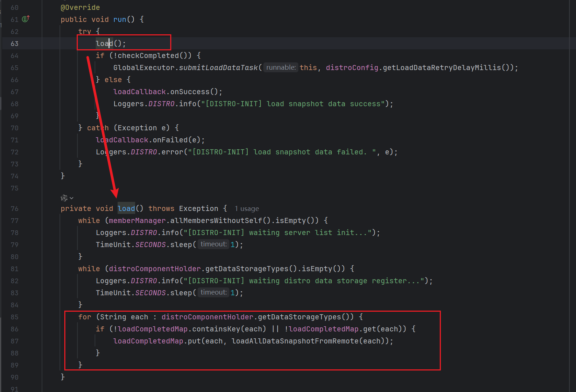
Task: Click line number 63 in the gutter
Action: [x=14, y=43]
